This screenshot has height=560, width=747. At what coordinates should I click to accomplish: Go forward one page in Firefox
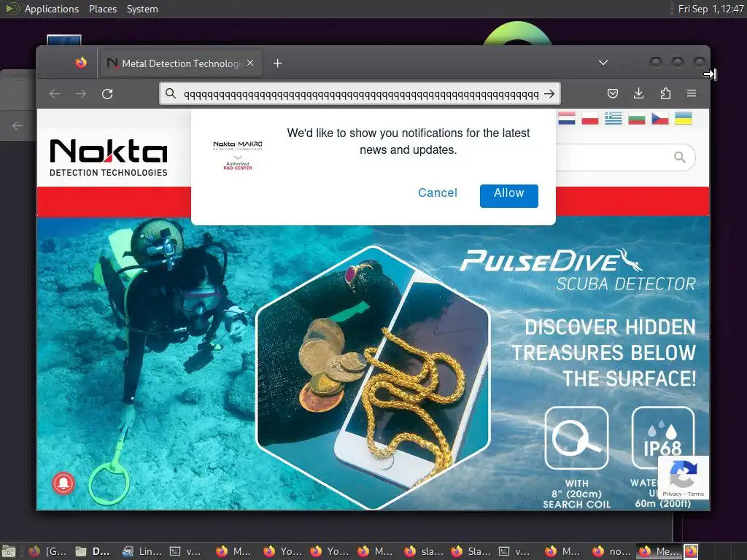click(81, 94)
